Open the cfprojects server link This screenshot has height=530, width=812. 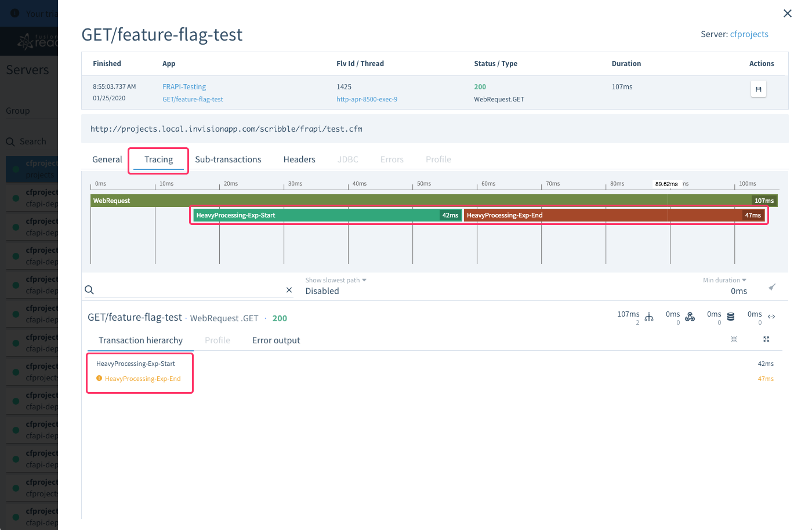point(749,34)
